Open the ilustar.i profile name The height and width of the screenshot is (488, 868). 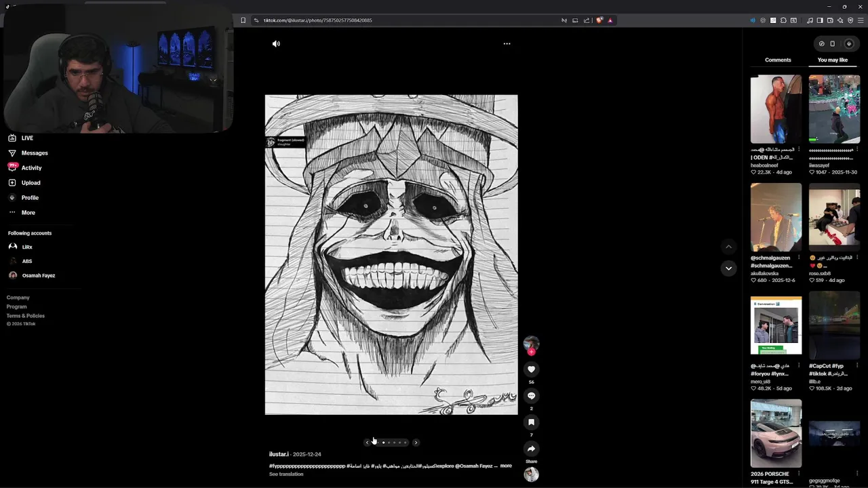point(279,454)
